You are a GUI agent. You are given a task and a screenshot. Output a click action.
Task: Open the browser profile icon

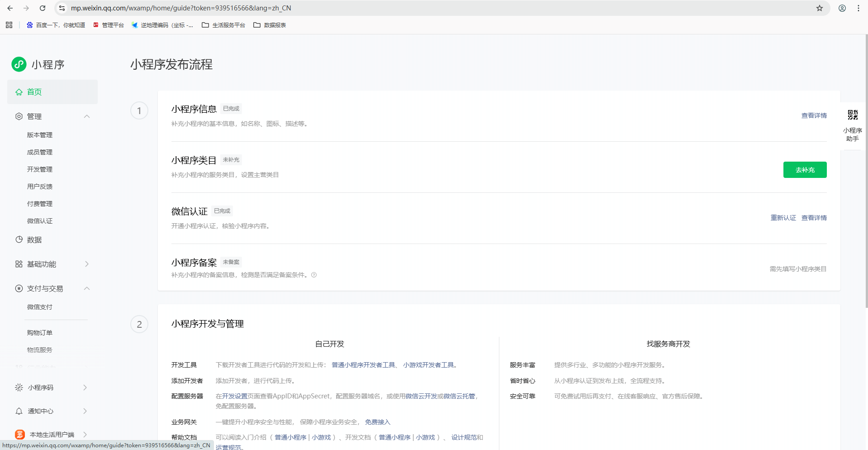pos(842,8)
